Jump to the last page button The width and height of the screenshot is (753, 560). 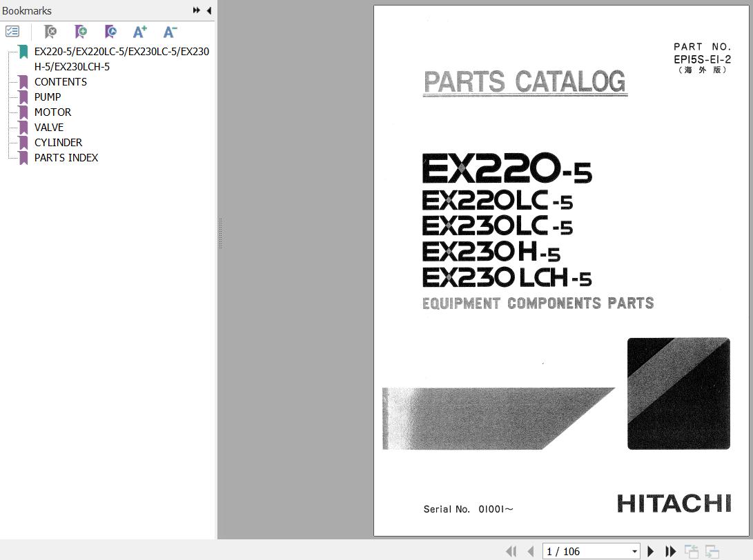click(x=670, y=551)
